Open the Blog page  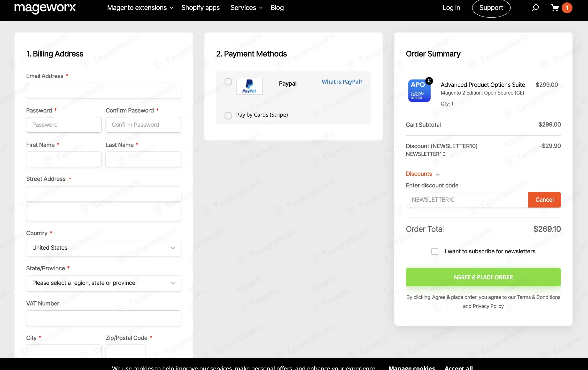[277, 8]
